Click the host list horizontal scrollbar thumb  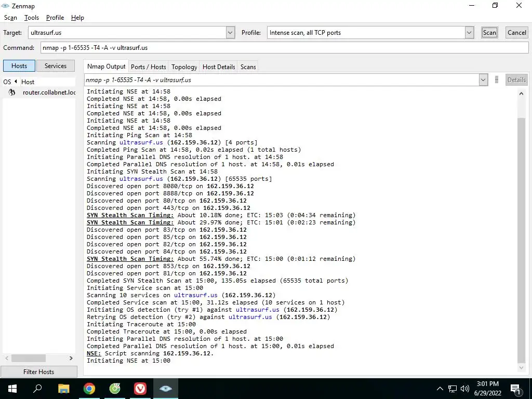(29, 358)
